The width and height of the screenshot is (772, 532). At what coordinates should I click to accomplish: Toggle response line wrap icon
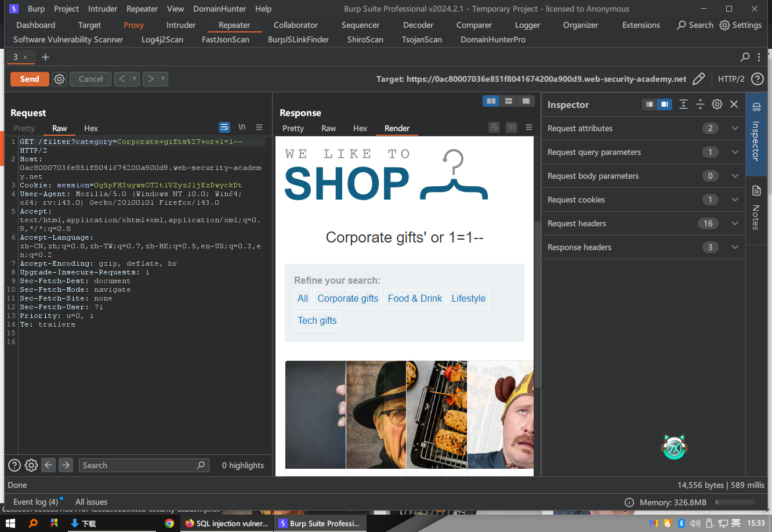point(494,128)
